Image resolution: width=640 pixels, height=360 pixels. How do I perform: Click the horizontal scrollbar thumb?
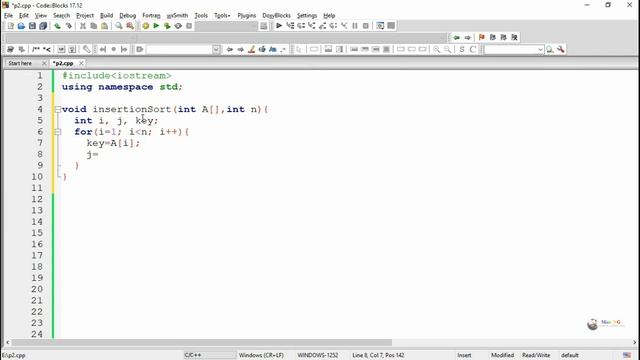[202, 342]
